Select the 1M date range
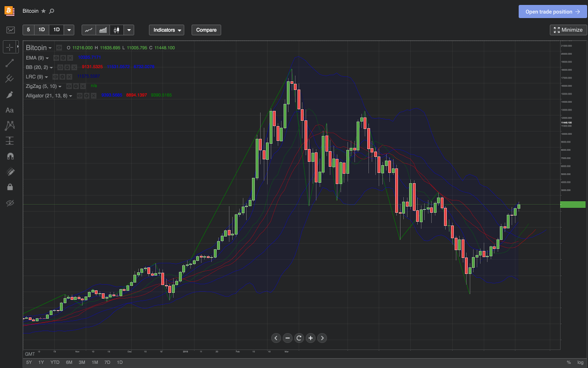The width and height of the screenshot is (588, 368). 95,362
